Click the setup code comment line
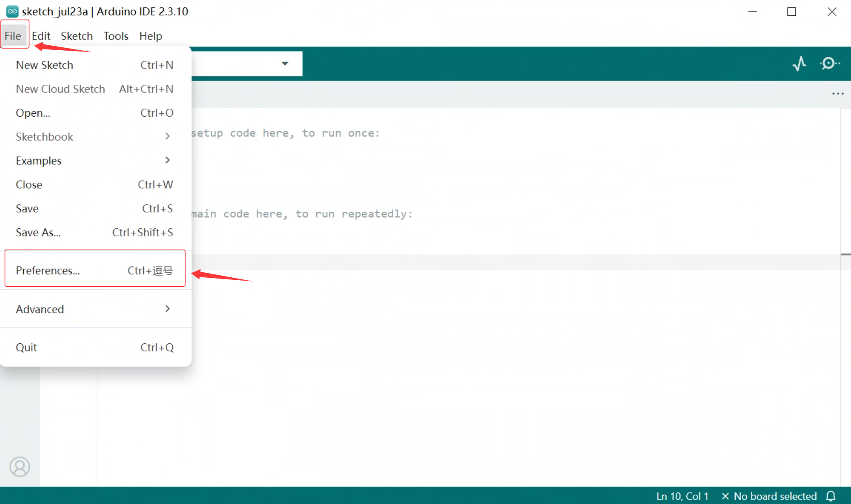 (285, 133)
